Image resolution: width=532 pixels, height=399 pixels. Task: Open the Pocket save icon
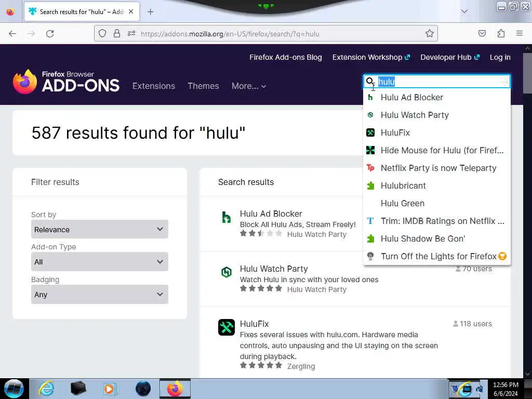point(482,34)
